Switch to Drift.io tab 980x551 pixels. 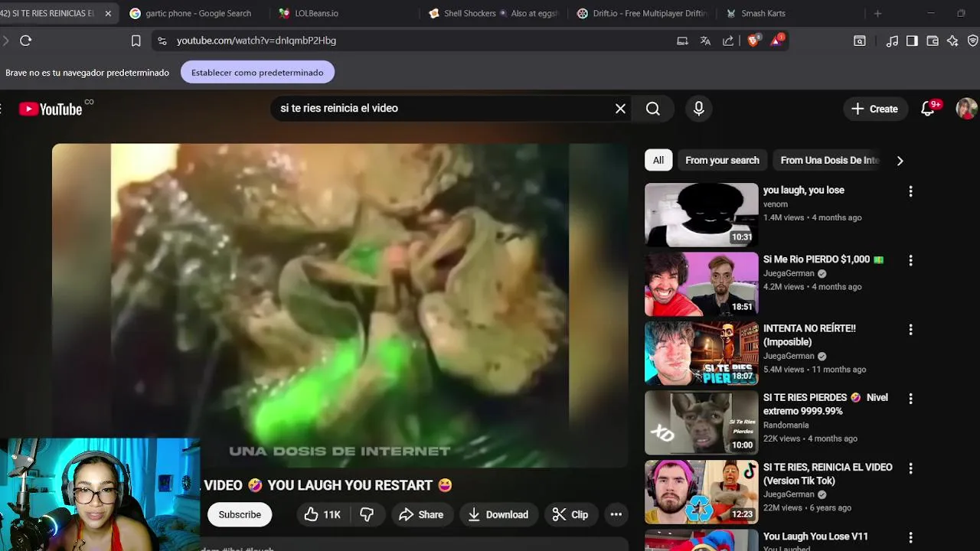[643, 13]
